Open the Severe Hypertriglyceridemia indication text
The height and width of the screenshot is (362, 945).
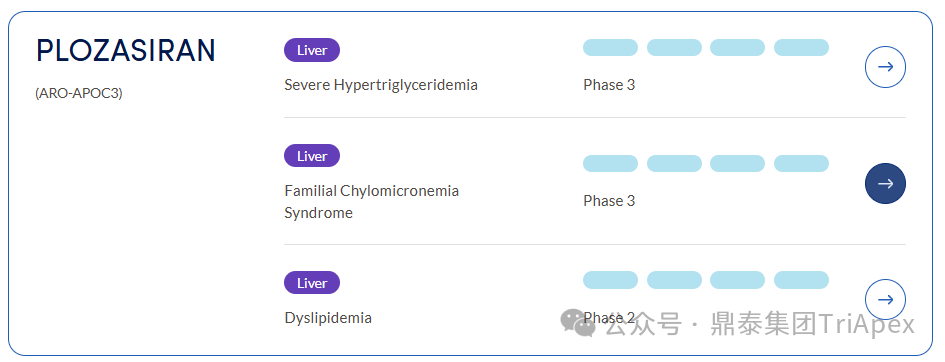tap(381, 85)
